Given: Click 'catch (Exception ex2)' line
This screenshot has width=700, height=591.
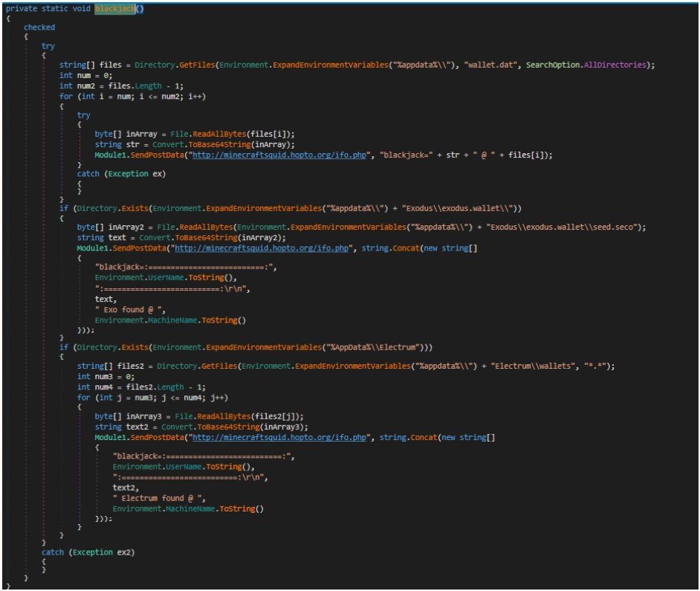Looking at the screenshot, I should point(88,552).
